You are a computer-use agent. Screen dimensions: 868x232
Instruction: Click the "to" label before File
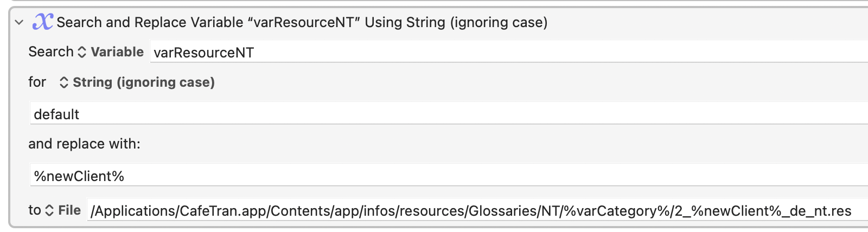click(x=35, y=210)
